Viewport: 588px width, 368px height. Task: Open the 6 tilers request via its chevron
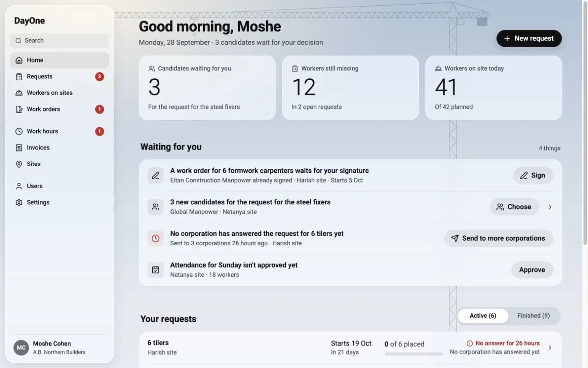tap(550, 348)
